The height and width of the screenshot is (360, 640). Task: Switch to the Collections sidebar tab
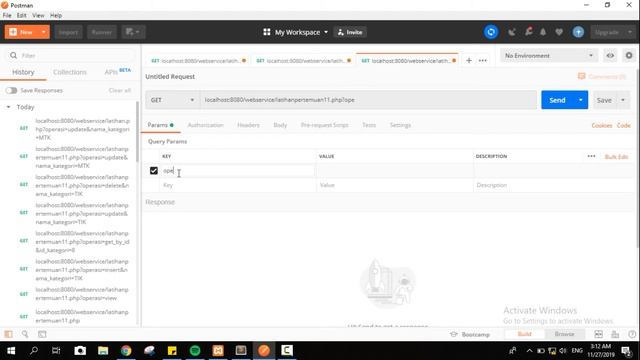[70, 72]
